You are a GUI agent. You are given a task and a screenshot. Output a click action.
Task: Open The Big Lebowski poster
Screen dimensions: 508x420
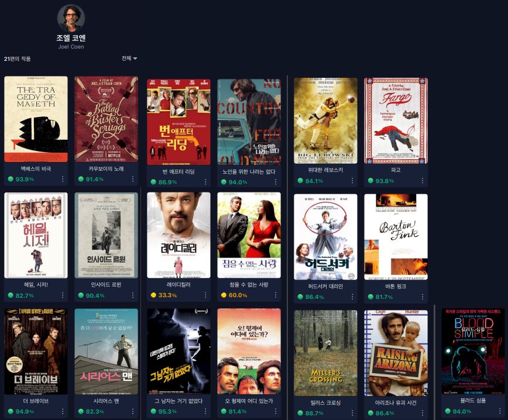tap(325, 121)
